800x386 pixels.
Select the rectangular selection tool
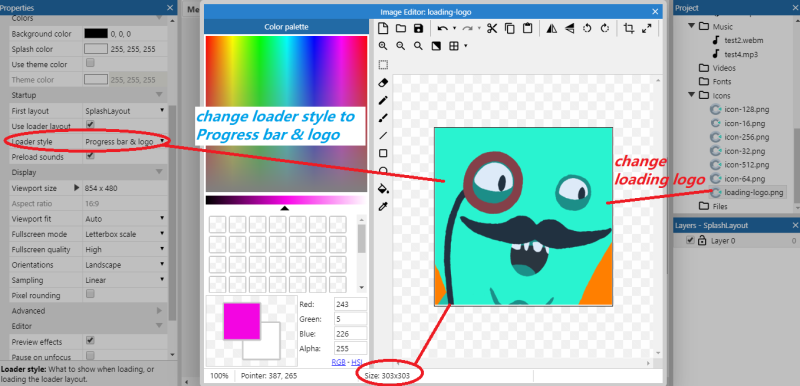383,65
